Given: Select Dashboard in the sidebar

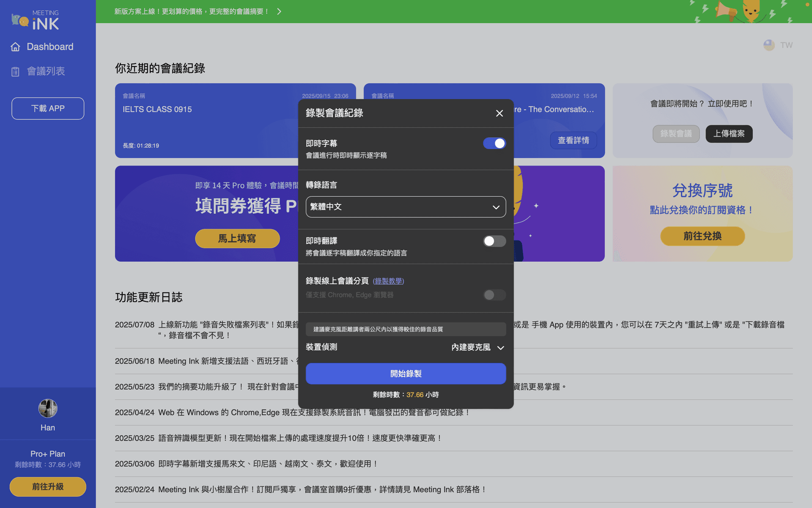Looking at the screenshot, I should coord(50,47).
